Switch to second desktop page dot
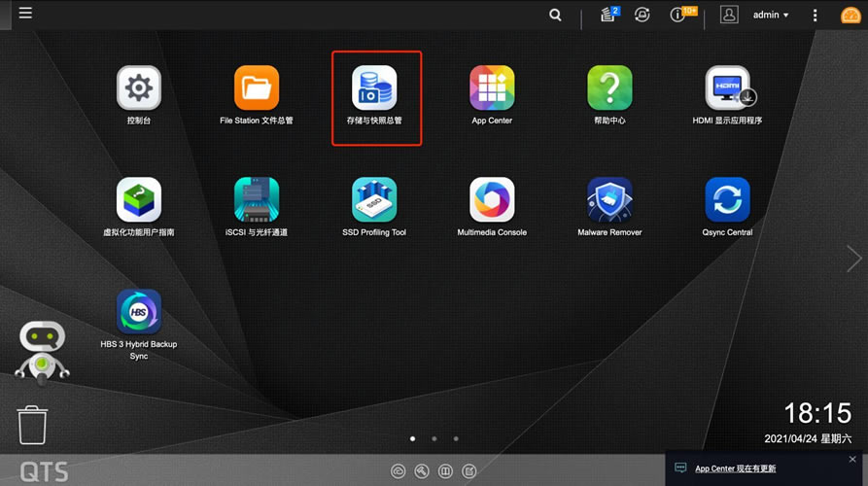This screenshot has width=868, height=486. click(x=434, y=438)
